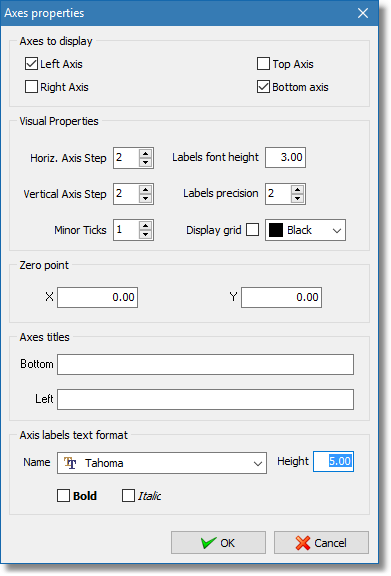Click the Horiz. Axis Step value field
391x576 pixels.
click(126, 158)
